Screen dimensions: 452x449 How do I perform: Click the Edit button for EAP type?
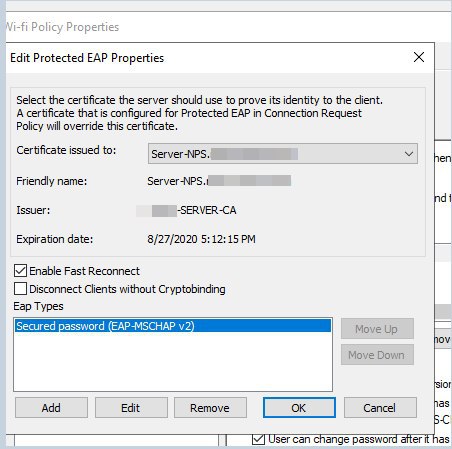pyautogui.click(x=131, y=408)
